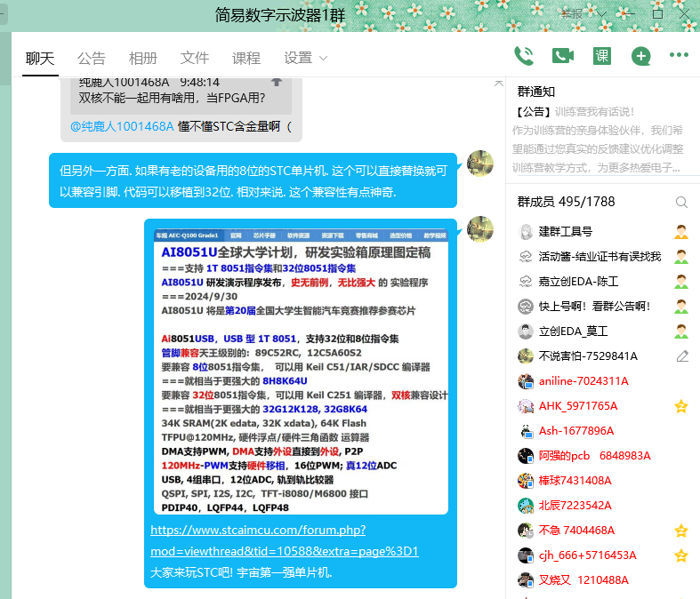700x599 pixels.
Task: Search group members with magnifier icon
Action: [x=681, y=202]
